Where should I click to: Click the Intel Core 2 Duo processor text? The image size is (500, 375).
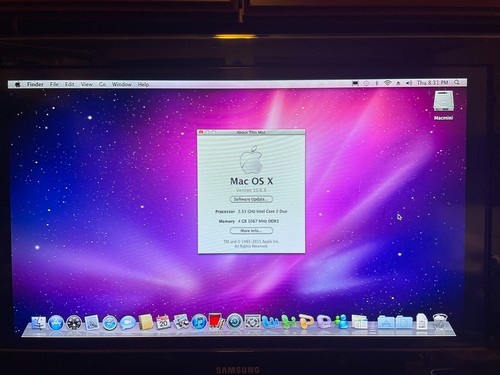[262, 211]
